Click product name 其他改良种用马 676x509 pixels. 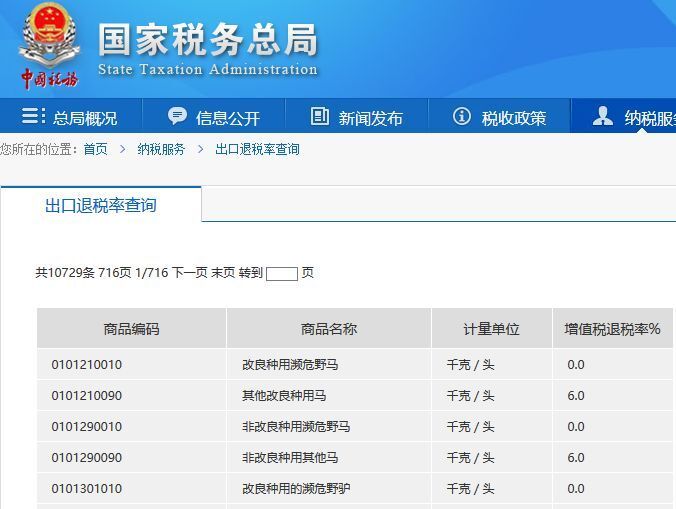[284, 396]
